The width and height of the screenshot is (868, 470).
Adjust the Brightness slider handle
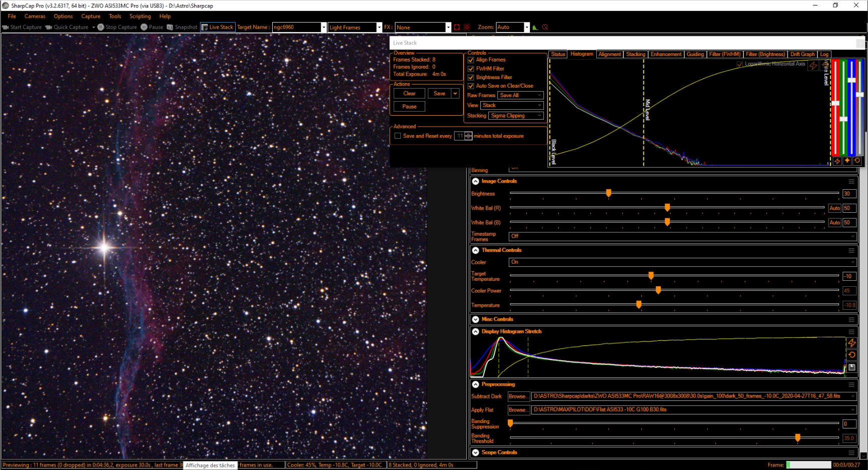(608, 193)
